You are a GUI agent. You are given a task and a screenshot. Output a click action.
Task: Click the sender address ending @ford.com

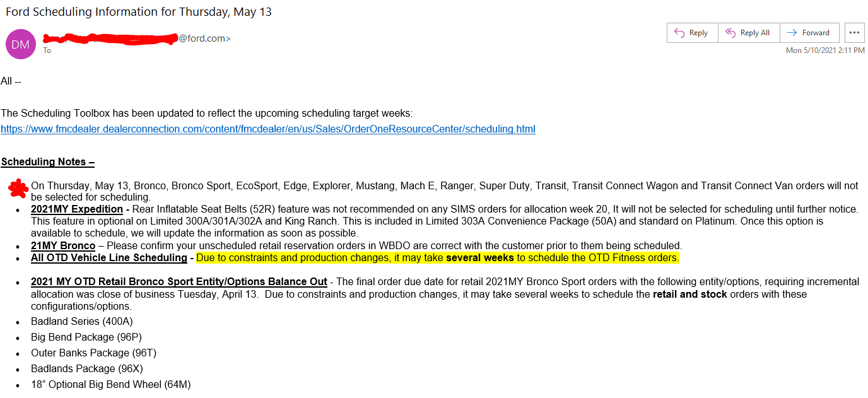(137, 38)
